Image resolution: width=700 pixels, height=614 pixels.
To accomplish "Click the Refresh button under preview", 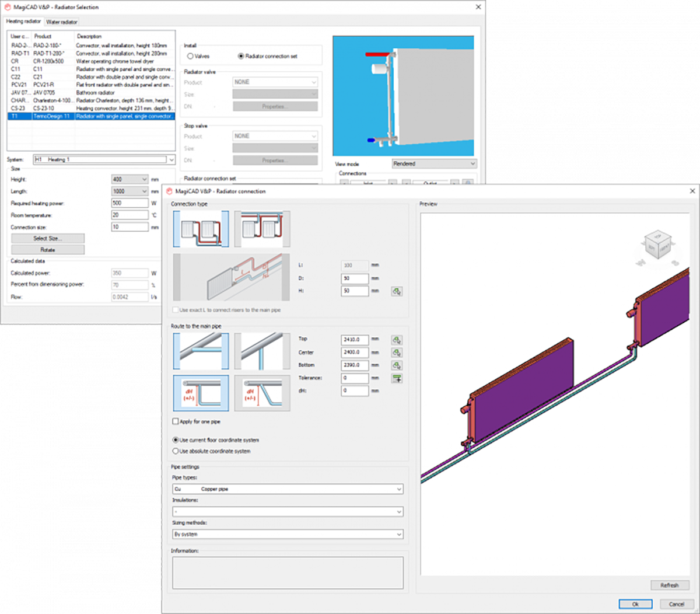I will coord(670,585).
